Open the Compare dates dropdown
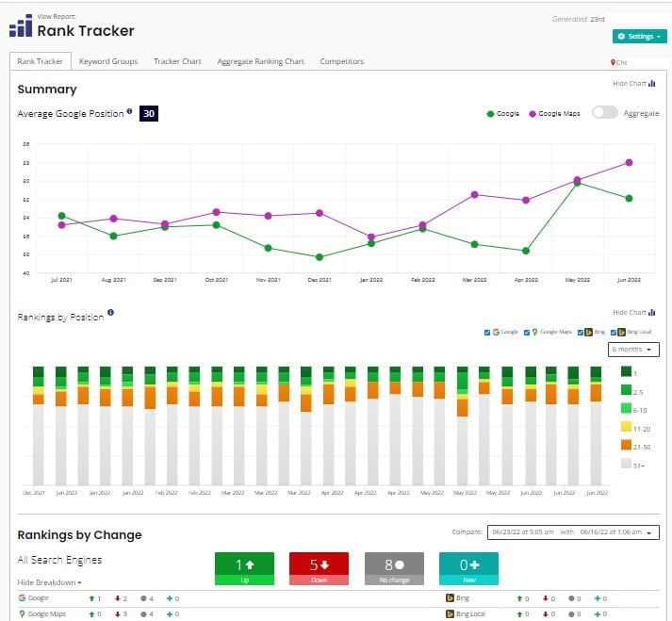 click(x=573, y=532)
